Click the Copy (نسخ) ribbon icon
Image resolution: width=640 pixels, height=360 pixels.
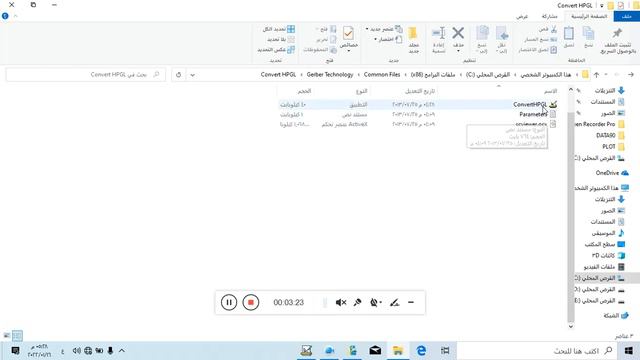(x=588, y=37)
